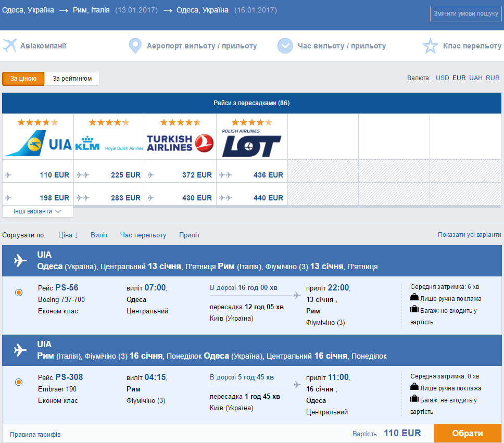This screenshot has height=443, width=504.
Task: Click the KLM Royal Dutch Airlines logo
Action: pos(109,144)
